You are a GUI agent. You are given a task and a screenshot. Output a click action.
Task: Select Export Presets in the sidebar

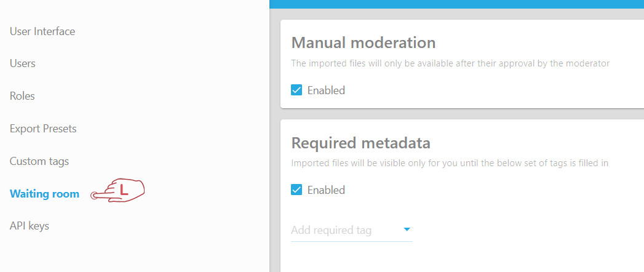tap(43, 129)
